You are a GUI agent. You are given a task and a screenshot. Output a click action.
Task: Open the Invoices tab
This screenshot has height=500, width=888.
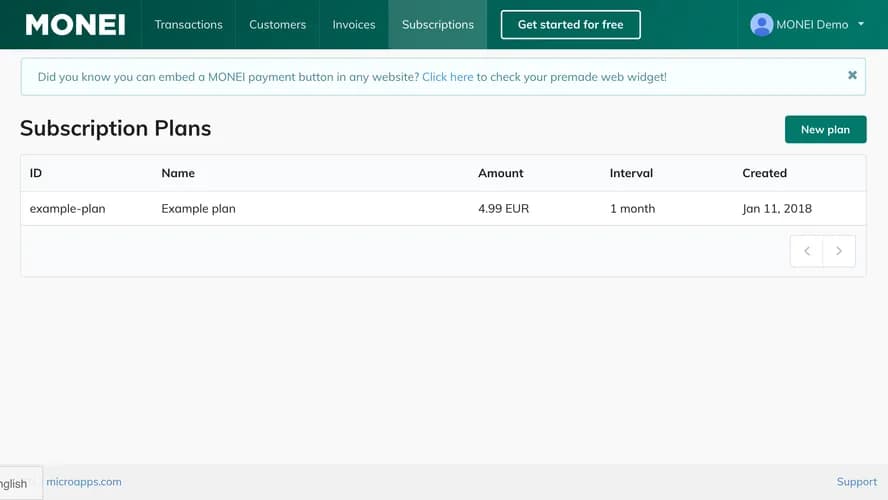(x=354, y=24)
